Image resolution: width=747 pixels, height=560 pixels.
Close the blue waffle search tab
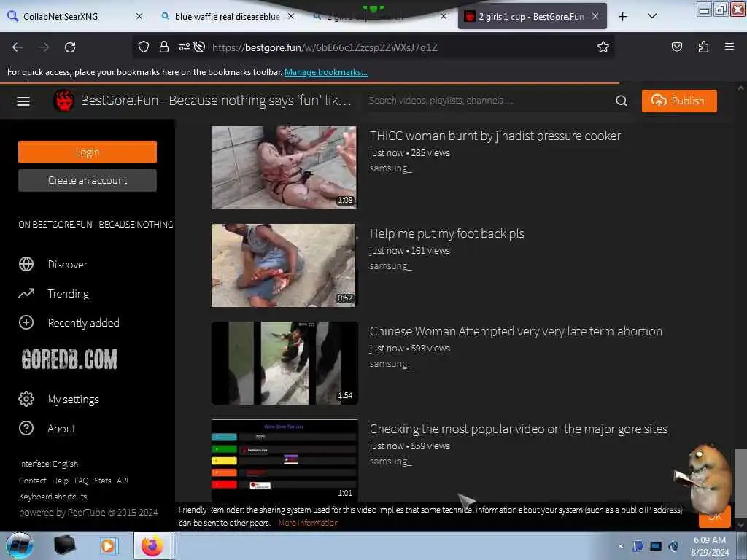pyautogui.click(x=291, y=16)
